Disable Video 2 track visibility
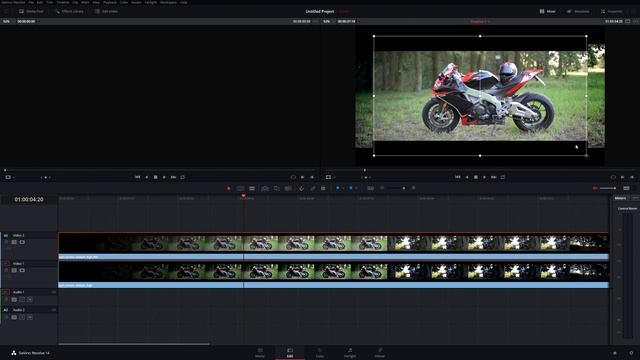Image resolution: width=640 pixels, height=360 pixels. [x=22, y=242]
